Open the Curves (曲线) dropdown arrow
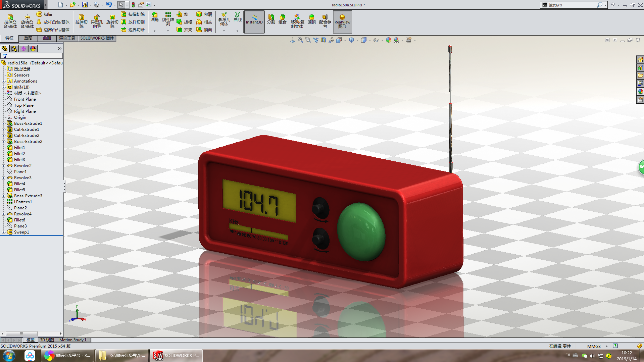This screenshot has width=644, height=362. point(237,31)
